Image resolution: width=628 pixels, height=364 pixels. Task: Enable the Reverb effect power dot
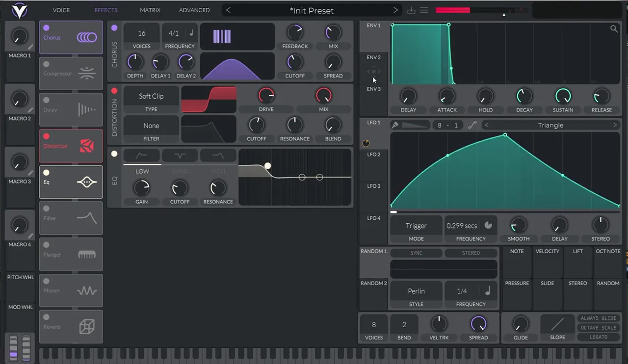click(46, 317)
